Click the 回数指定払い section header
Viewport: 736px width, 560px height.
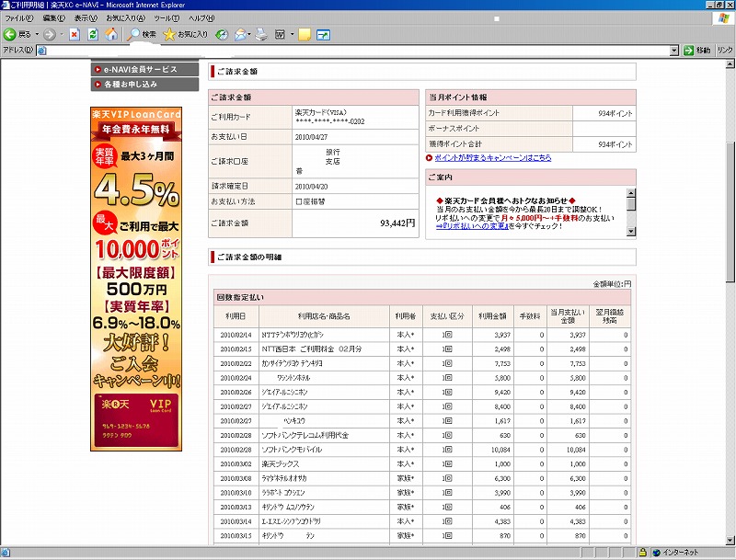(x=422, y=297)
